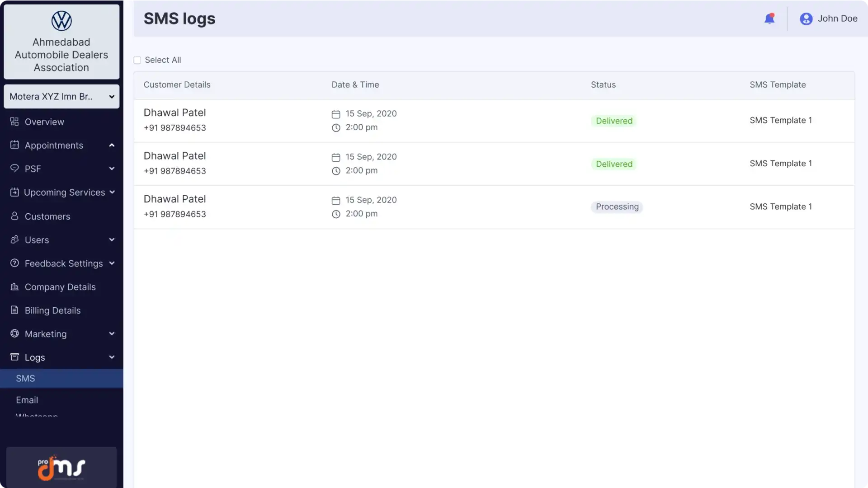
Task: Navigate to Email logs section
Action: [x=27, y=400]
